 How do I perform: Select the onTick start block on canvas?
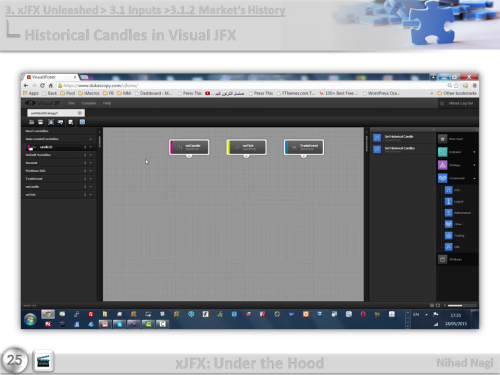pyautogui.click(x=246, y=147)
